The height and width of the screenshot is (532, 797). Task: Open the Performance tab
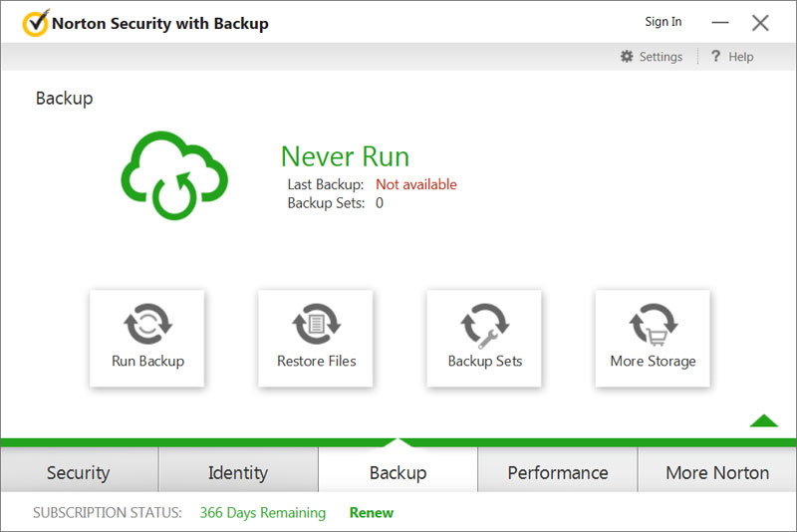(558, 470)
